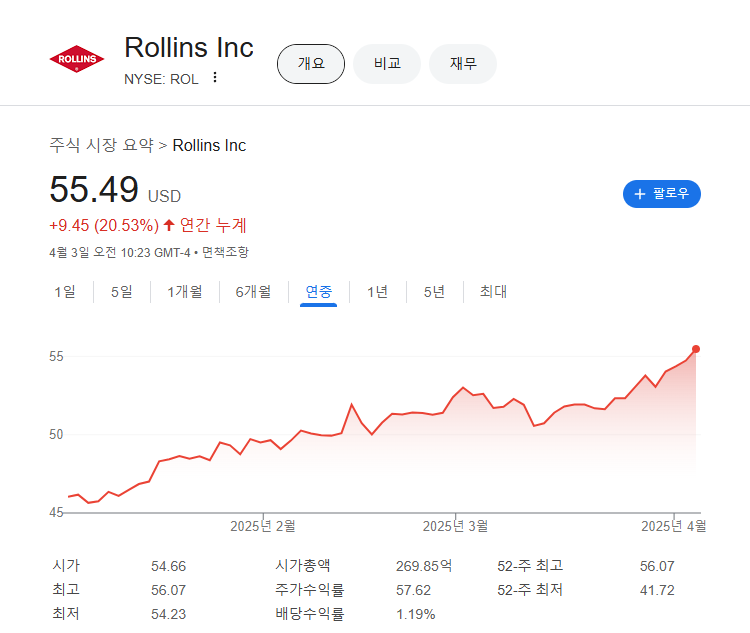Image resolution: width=750 pixels, height=633 pixels.
Task: Select the 개요 overview tab
Action: (x=311, y=64)
